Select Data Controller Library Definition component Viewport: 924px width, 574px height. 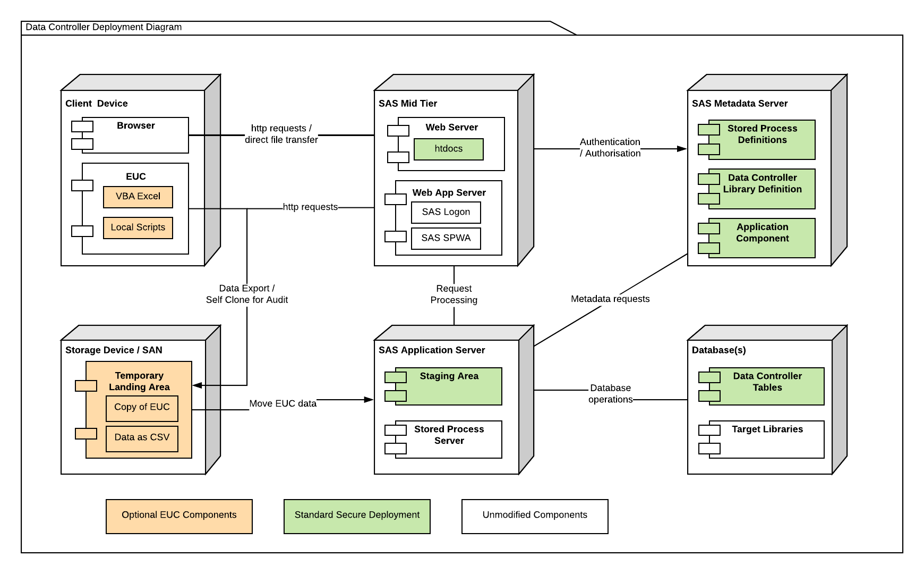(x=762, y=189)
